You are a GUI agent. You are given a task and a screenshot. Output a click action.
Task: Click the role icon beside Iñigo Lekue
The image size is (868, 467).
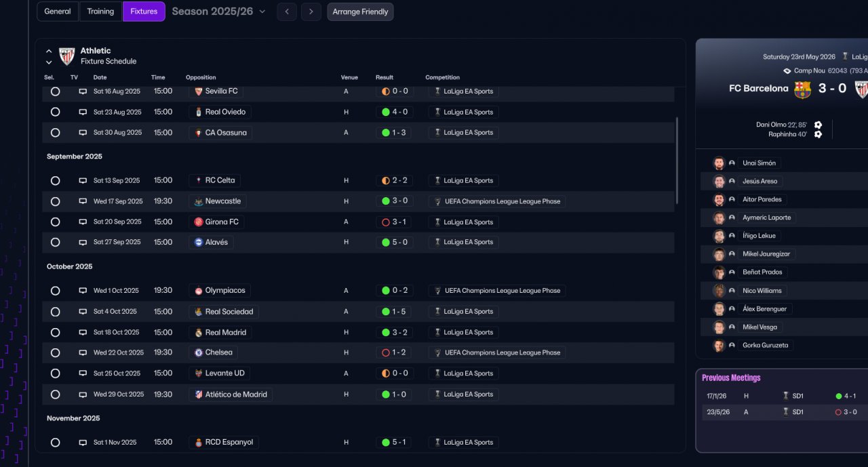[x=732, y=236]
